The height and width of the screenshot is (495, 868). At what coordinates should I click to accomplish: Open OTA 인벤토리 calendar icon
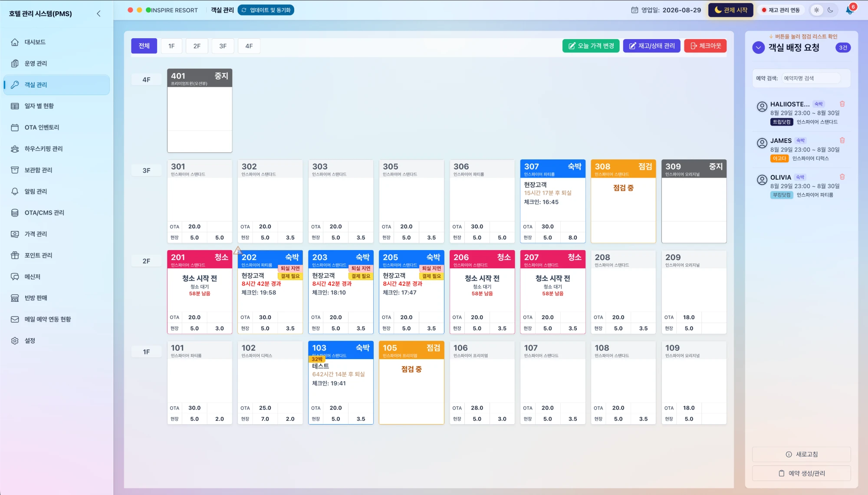15,127
